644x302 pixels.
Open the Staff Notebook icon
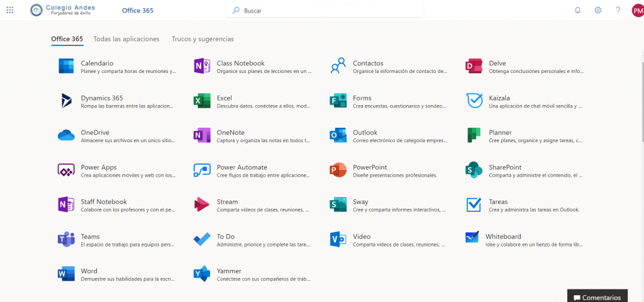click(x=66, y=204)
